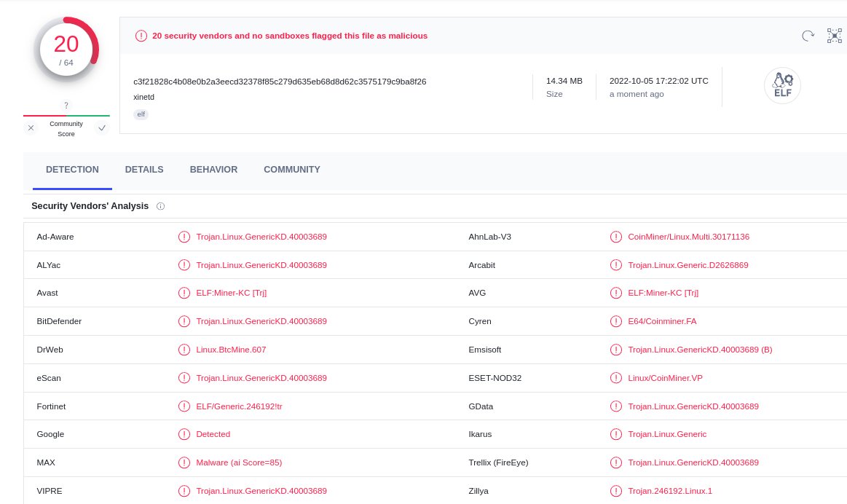
Task: Click ELF/Generic.246192!tr detection name
Action: pos(240,406)
